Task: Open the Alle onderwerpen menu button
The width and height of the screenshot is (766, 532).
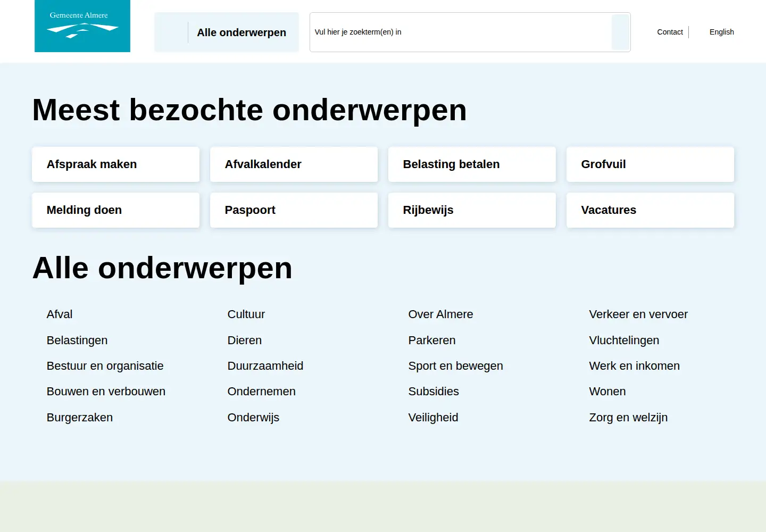Action: click(x=227, y=32)
